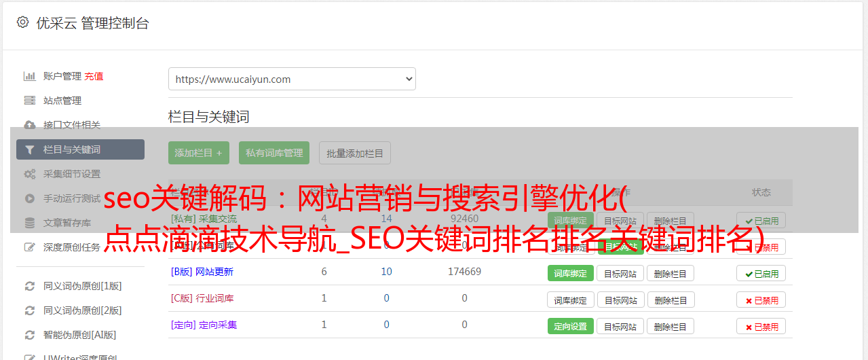Click the gears icon for 采集细节设置
The image size is (868, 360).
pos(29,174)
